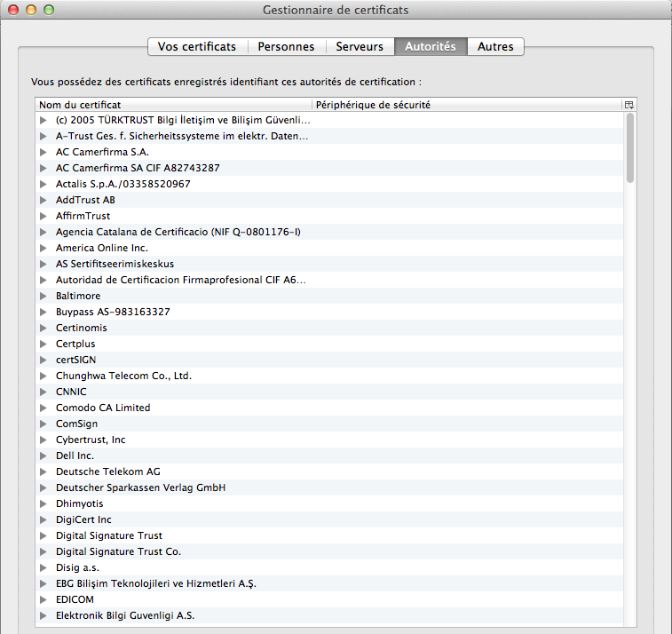Select the Serveurs tab
The width and height of the screenshot is (672, 634).
pyautogui.click(x=360, y=46)
